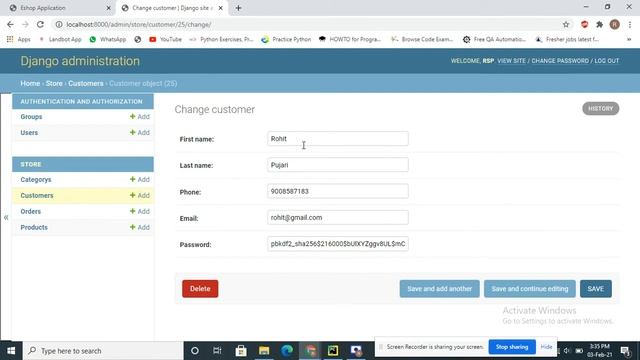
Task: Open Chrome three-dot menu
Action: [x=630, y=24]
